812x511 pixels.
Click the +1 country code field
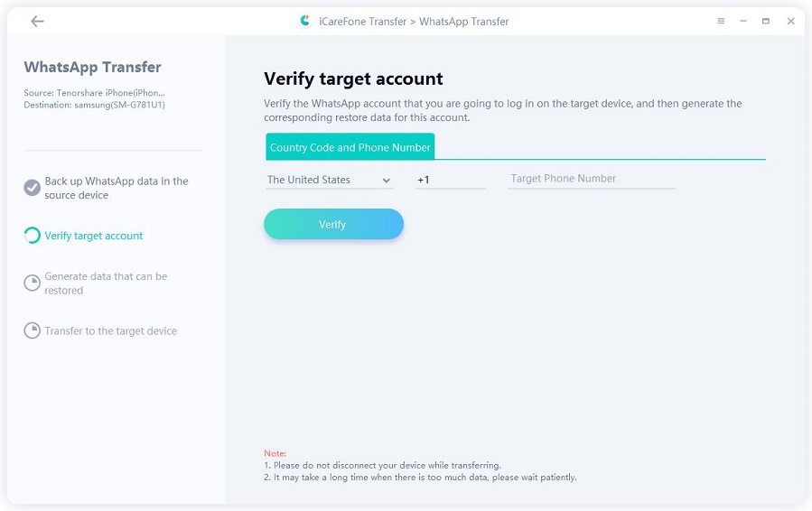coord(450,180)
